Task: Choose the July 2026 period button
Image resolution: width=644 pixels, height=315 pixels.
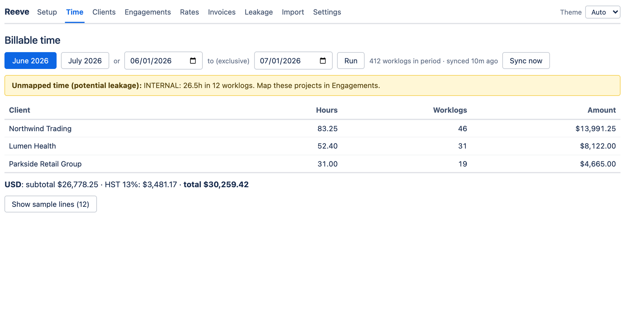Action: (x=85, y=61)
